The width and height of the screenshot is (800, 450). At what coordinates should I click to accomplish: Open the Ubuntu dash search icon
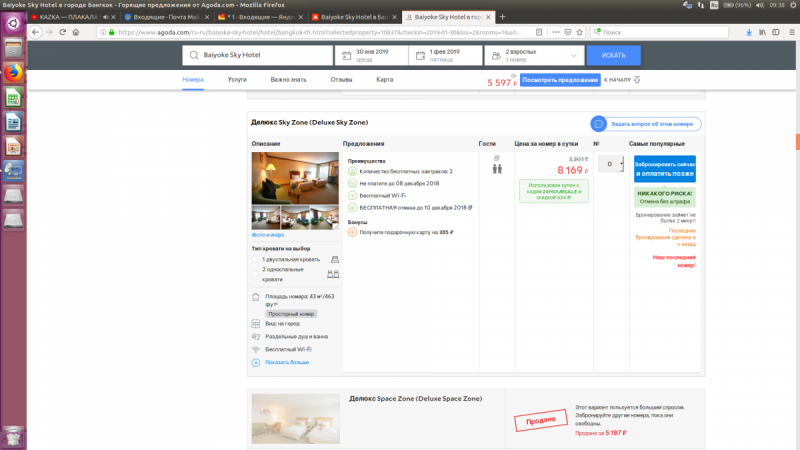[13, 23]
